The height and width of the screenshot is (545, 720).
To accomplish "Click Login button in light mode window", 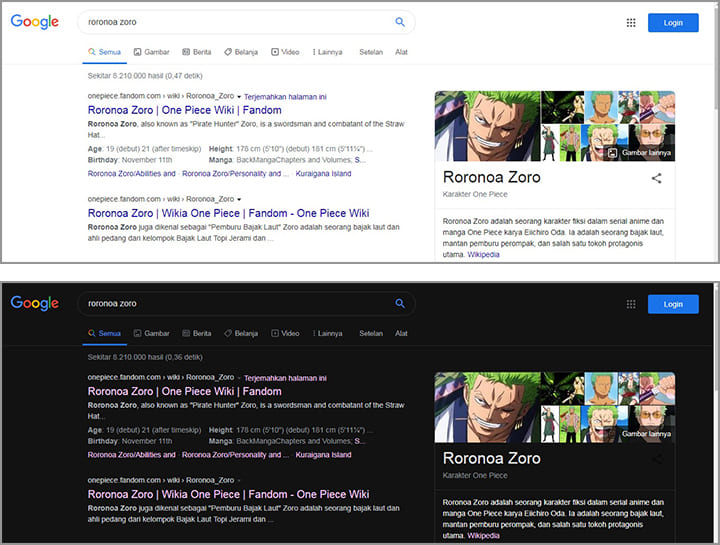I will click(x=673, y=22).
